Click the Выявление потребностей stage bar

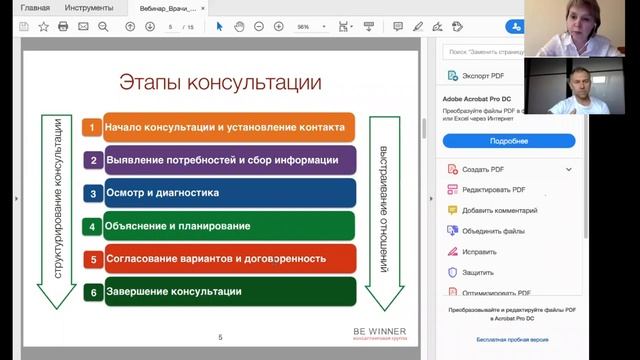[x=231, y=160]
